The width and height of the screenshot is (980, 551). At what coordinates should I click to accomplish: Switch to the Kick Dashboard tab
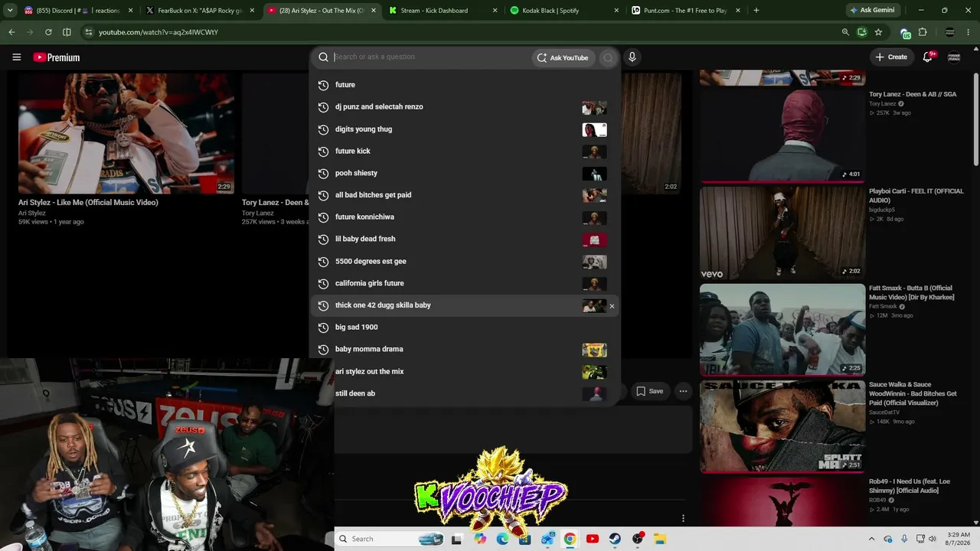point(443,11)
